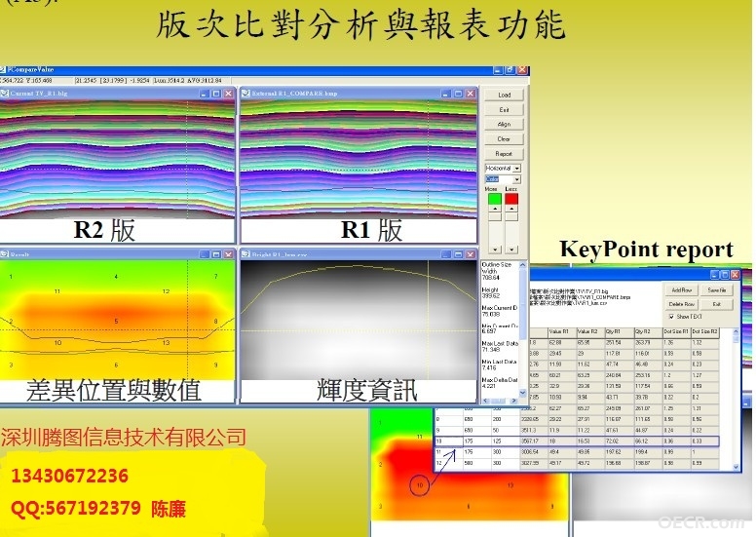Screen dimensions: 756x537
Task: Maximize the External R1_COMPARE.bmp window
Action: [459, 94]
